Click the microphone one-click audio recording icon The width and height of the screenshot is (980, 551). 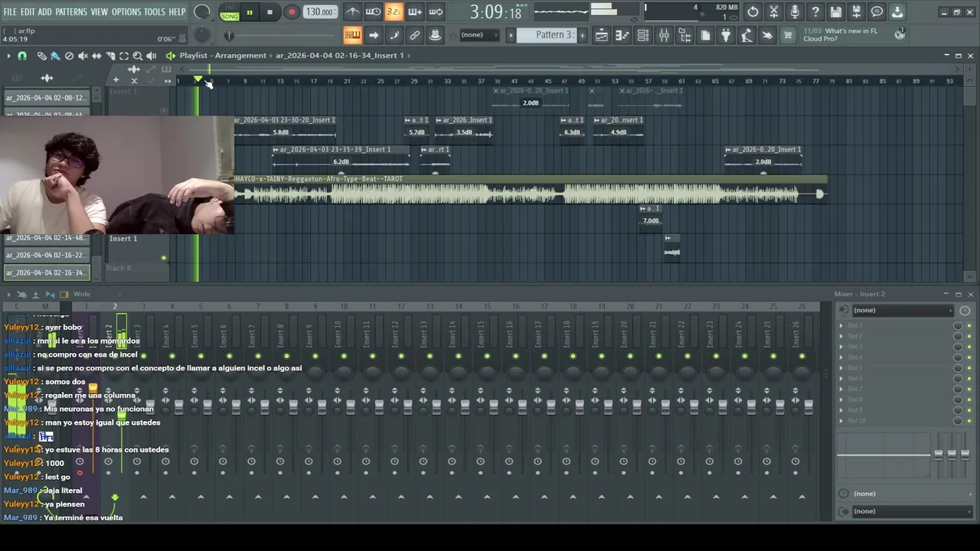pos(795,11)
